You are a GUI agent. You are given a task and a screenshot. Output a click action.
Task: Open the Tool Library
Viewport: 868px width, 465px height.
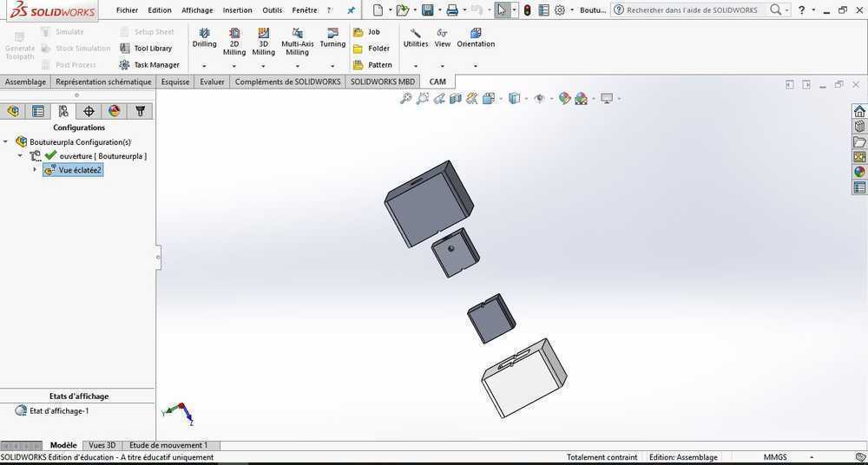[146, 49]
